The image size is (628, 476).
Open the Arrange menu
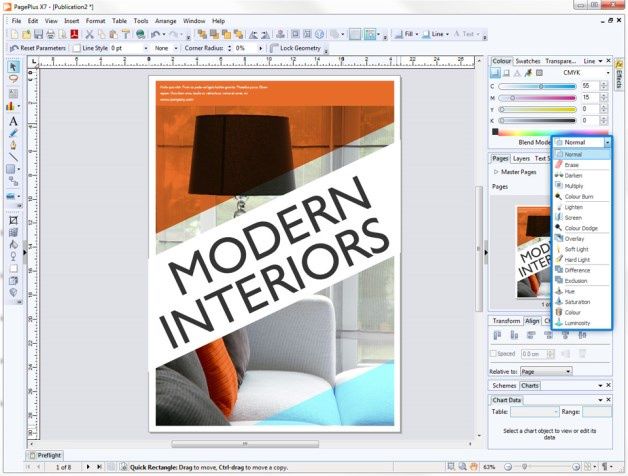[166, 21]
